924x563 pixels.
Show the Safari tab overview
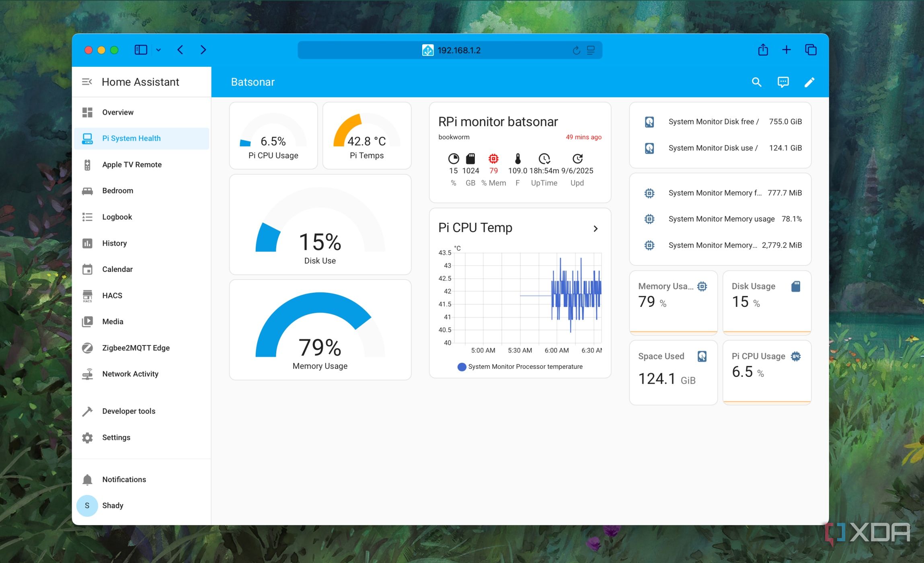[811, 50]
